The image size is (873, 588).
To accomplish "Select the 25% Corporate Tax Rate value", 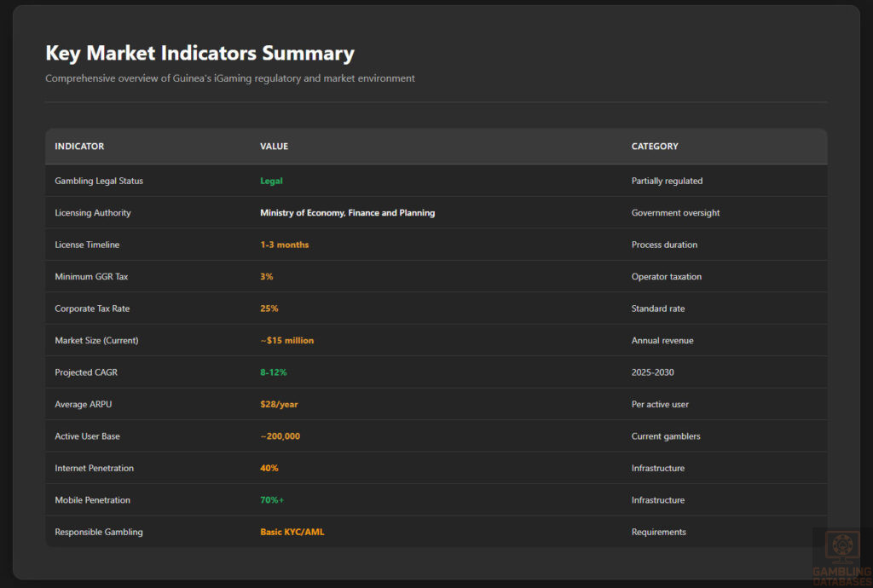I will (269, 308).
